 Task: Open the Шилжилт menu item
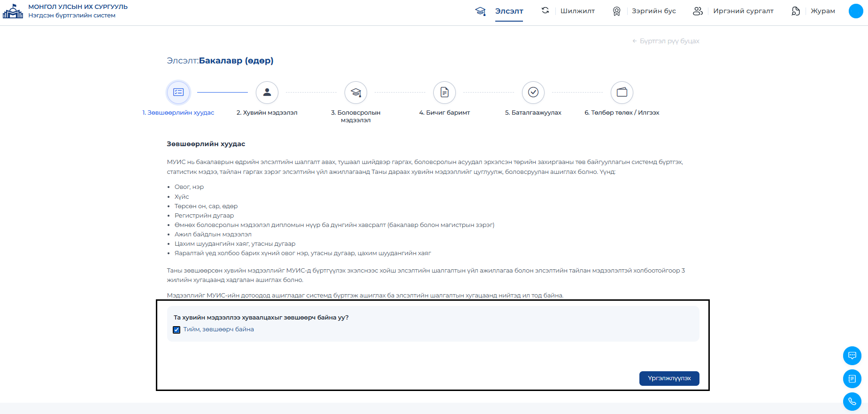pyautogui.click(x=577, y=11)
